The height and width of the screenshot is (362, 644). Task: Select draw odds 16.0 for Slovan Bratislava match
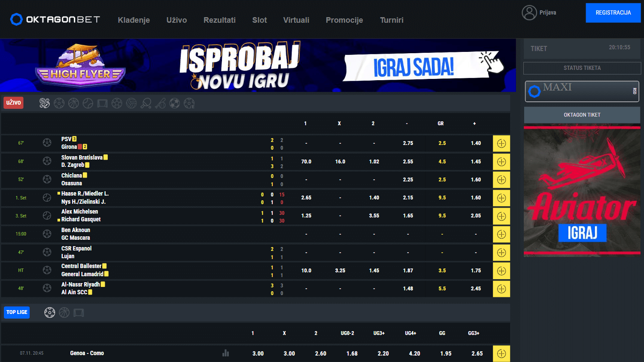pyautogui.click(x=340, y=162)
